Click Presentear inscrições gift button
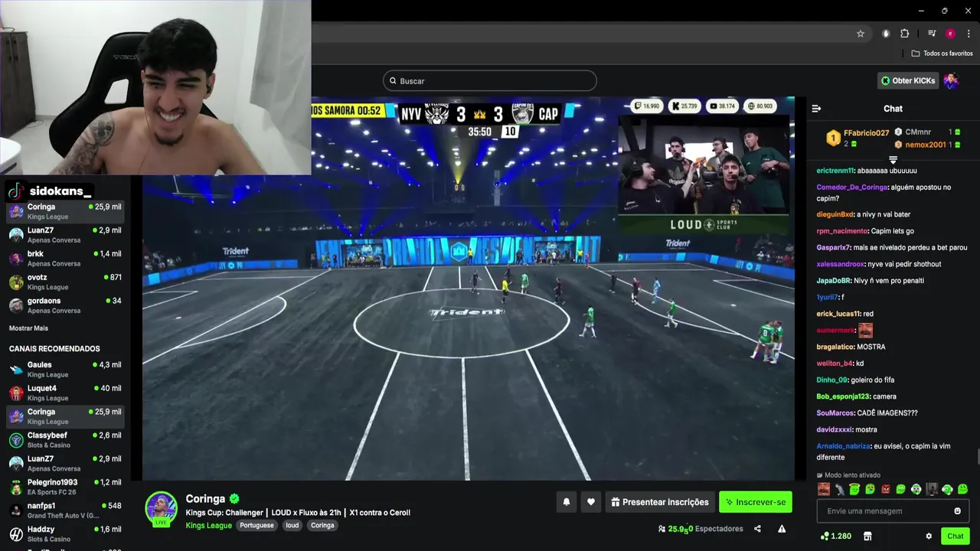Viewport: 980px width, 551px height. [x=660, y=502]
